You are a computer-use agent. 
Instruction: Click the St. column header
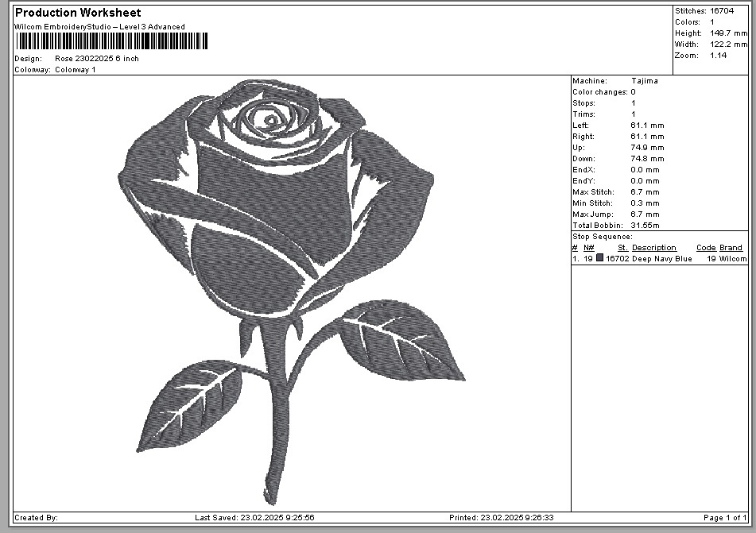622,248
